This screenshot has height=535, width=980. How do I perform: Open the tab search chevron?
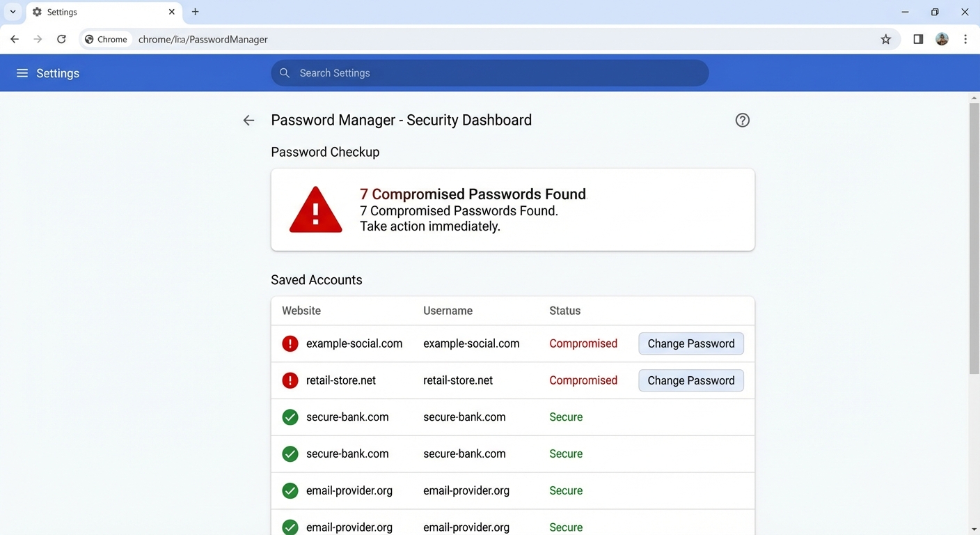pyautogui.click(x=12, y=12)
